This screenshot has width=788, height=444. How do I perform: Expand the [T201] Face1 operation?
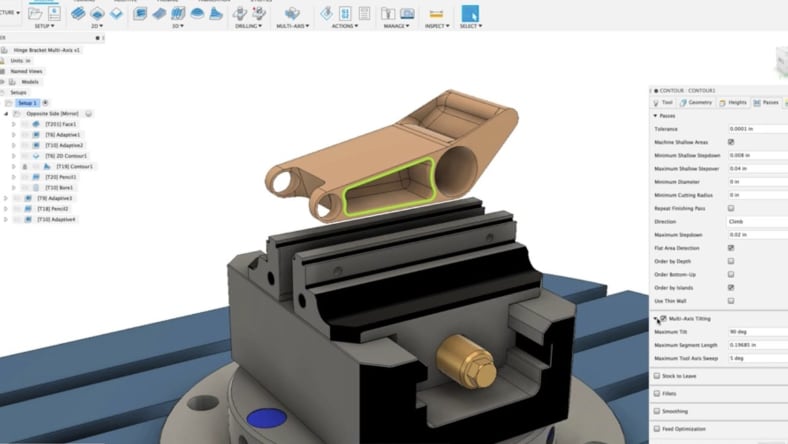coord(14,124)
